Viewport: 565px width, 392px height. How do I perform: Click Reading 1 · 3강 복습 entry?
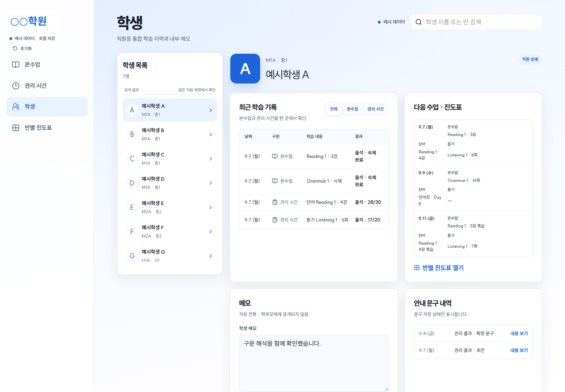point(466,226)
